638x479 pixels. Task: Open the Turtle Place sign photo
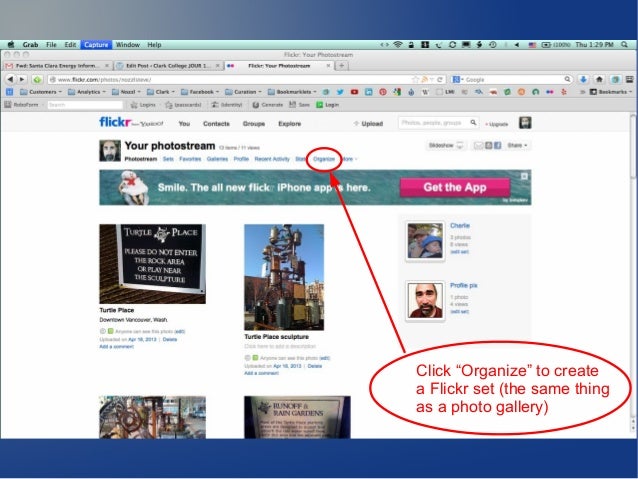tap(153, 264)
